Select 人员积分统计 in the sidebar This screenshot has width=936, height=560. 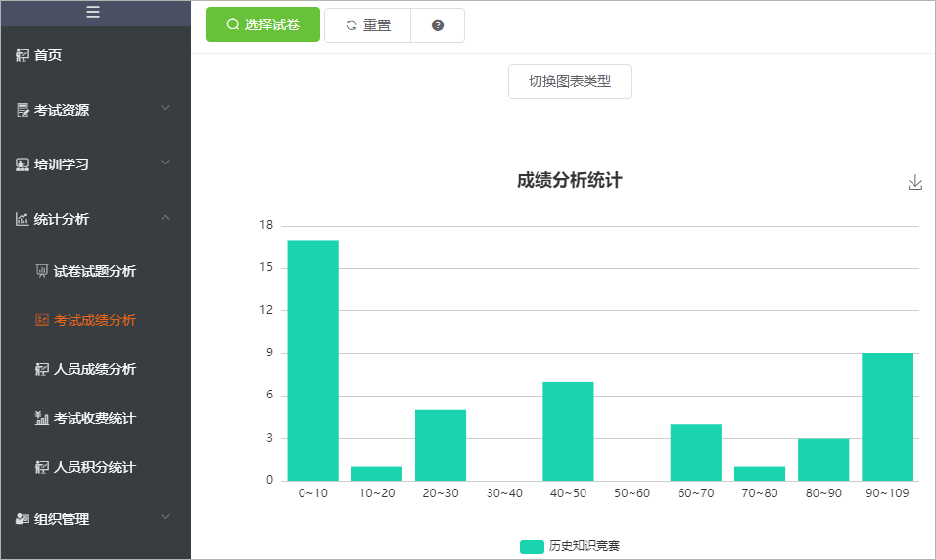[x=94, y=467]
